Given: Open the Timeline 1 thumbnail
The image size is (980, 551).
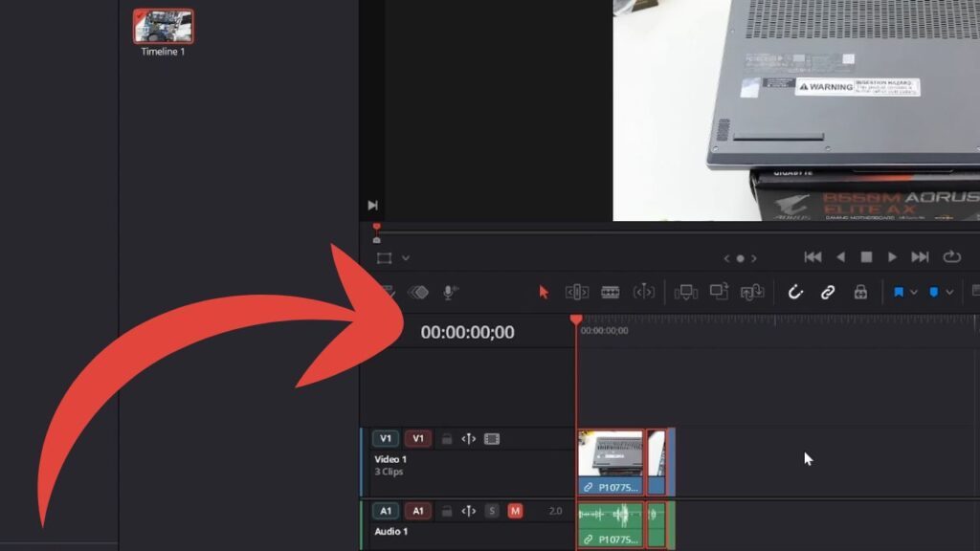Looking at the screenshot, I should [163, 27].
